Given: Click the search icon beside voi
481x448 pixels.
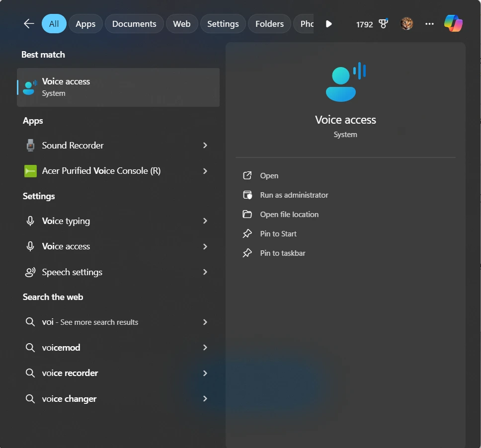Looking at the screenshot, I should [30, 322].
